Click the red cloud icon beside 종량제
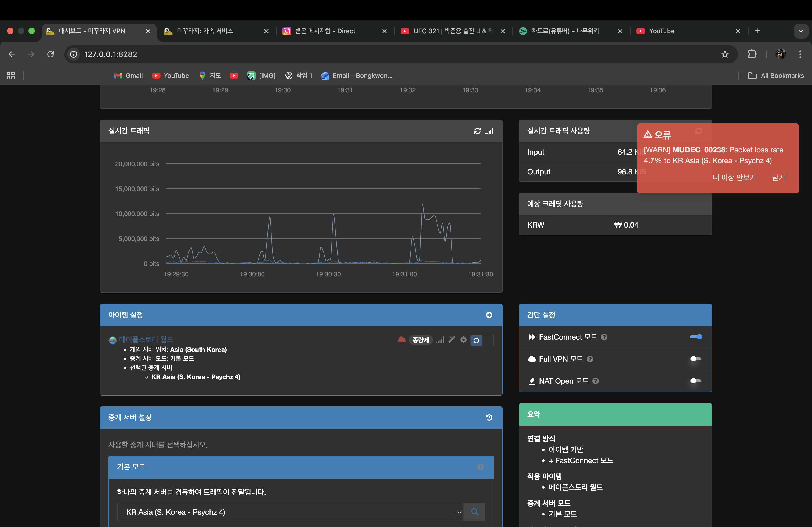812x527 pixels. coord(401,339)
